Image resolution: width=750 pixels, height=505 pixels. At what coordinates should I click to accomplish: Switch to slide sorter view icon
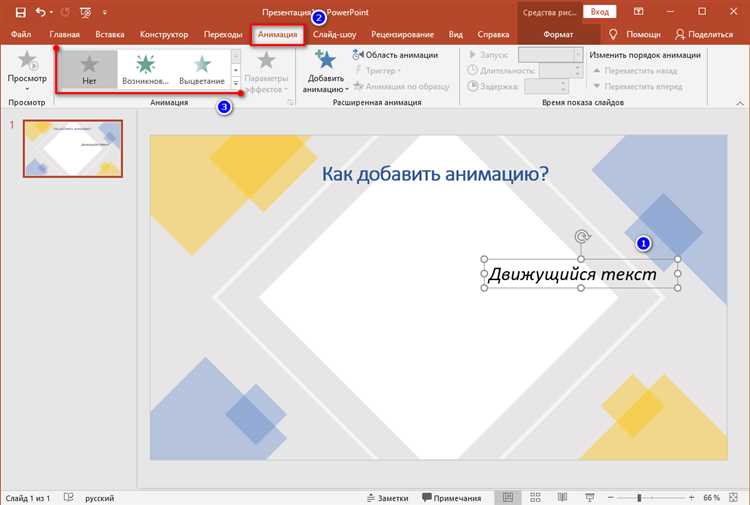pyautogui.click(x=533, y=497)
